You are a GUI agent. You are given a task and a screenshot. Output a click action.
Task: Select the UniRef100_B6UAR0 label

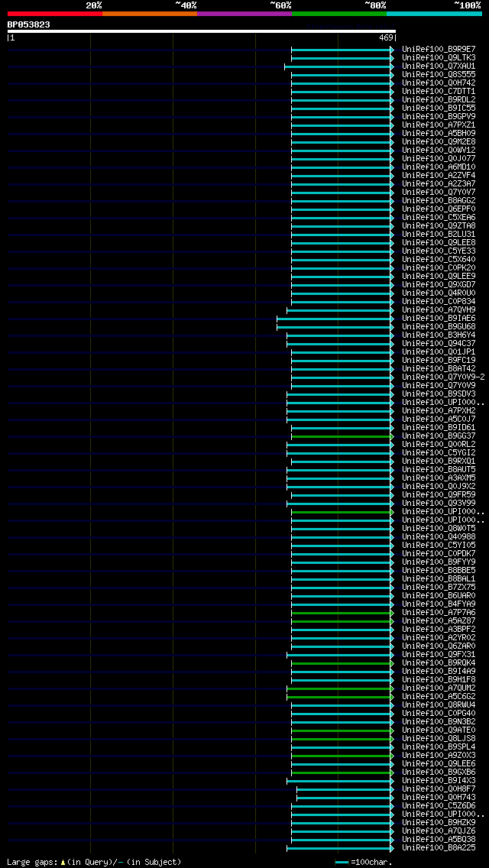(439, 596)
